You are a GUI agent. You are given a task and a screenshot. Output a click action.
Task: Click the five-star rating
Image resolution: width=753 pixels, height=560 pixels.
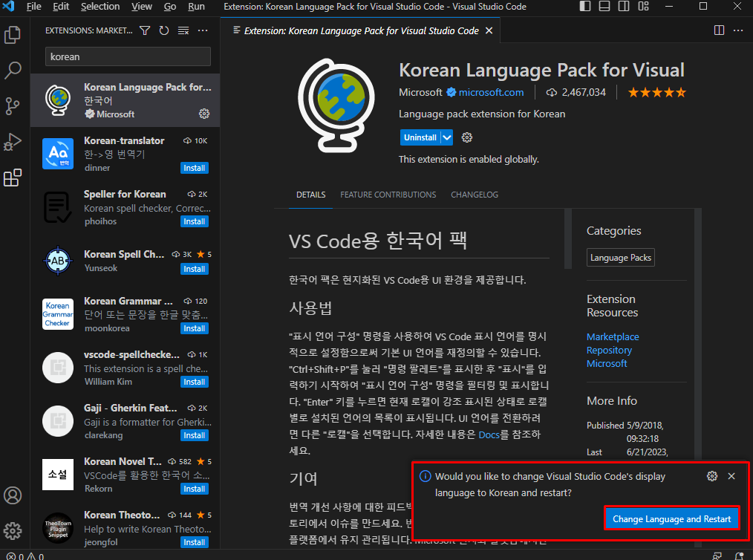[x=657, y=92]
